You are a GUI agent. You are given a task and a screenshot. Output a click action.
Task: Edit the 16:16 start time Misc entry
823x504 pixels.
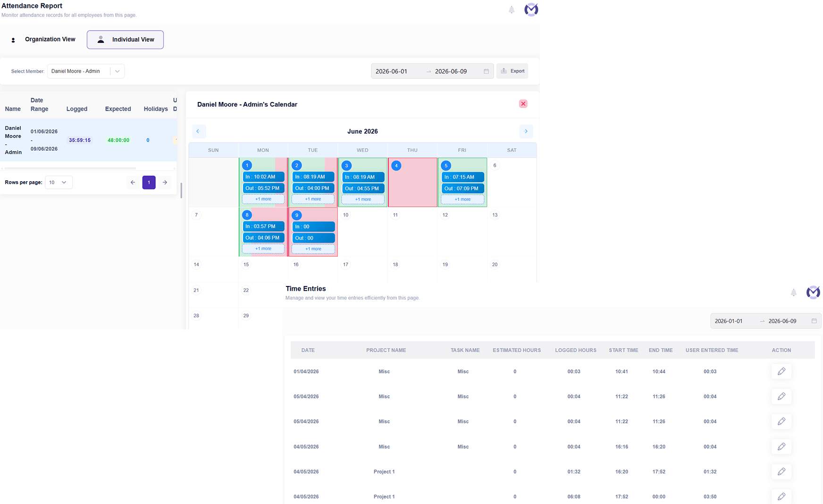pos(781,446)
